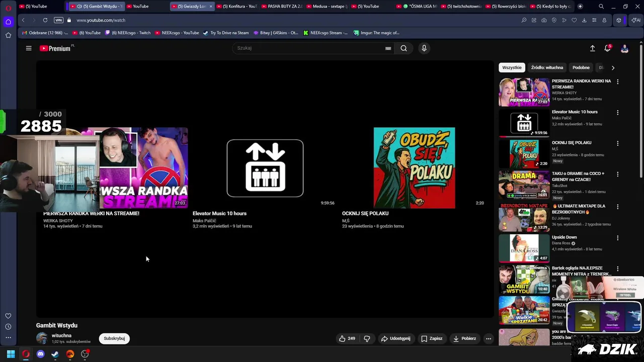
Task: Select the Podobne chip
Action: click(x=581, y=67)
